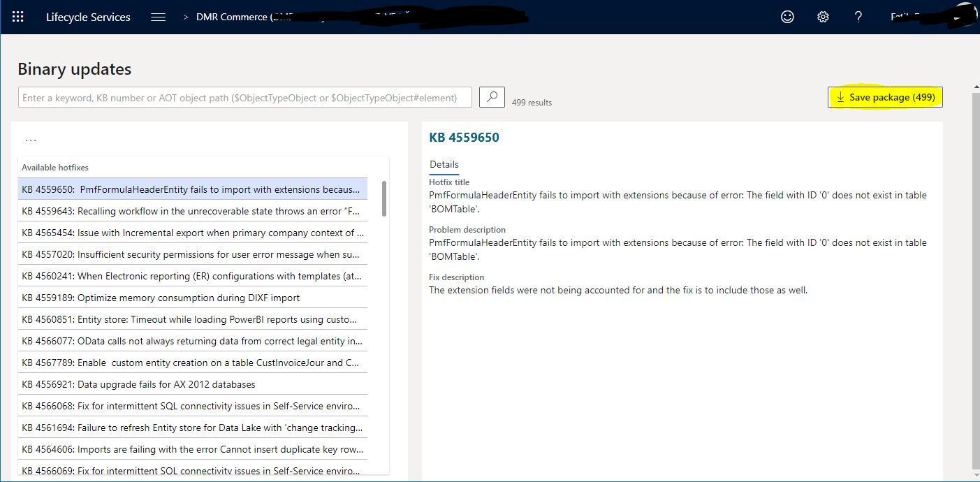Select hotfix KB 4564606 Imports are failing
The width and height of the screenshot is (980, 482).
(x=193, y=449)
